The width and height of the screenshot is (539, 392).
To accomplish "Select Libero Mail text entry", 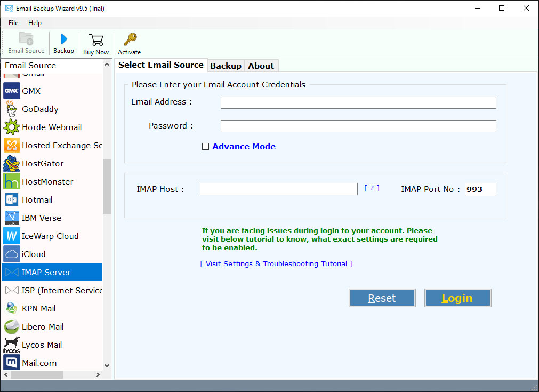I will point(43,326).
